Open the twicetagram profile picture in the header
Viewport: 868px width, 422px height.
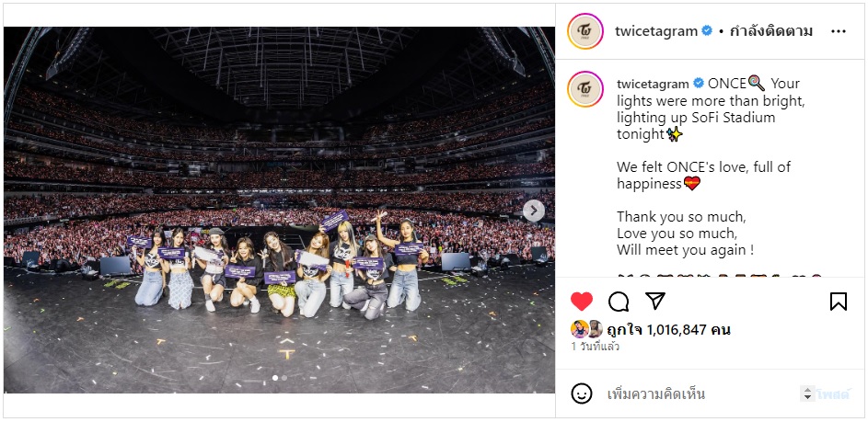click(585, 31)
